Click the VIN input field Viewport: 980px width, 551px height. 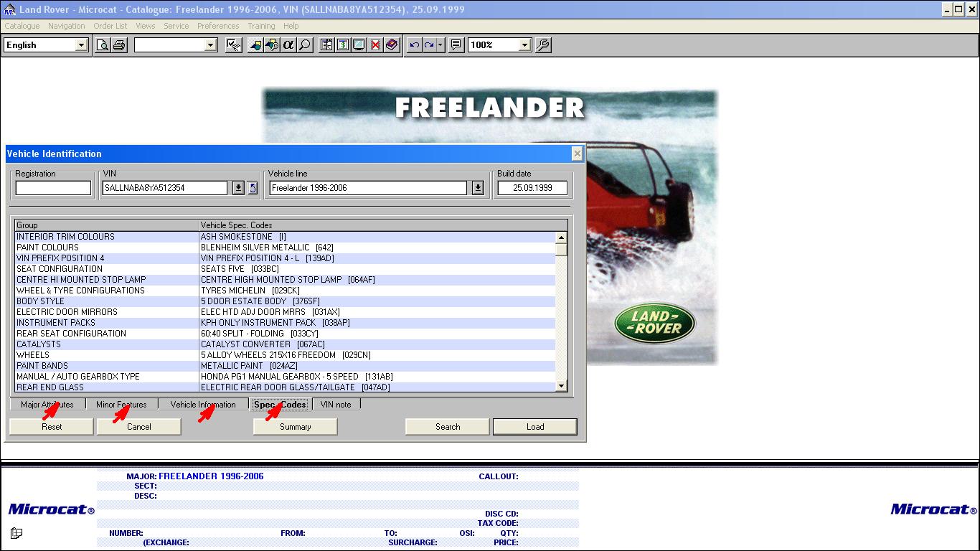coord(165,188)
